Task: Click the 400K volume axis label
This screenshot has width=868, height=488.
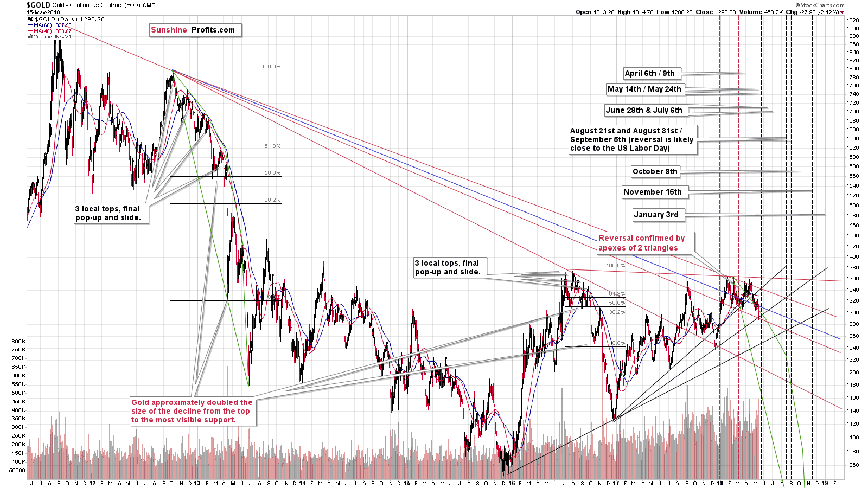Action: click(x=18, y=410)
